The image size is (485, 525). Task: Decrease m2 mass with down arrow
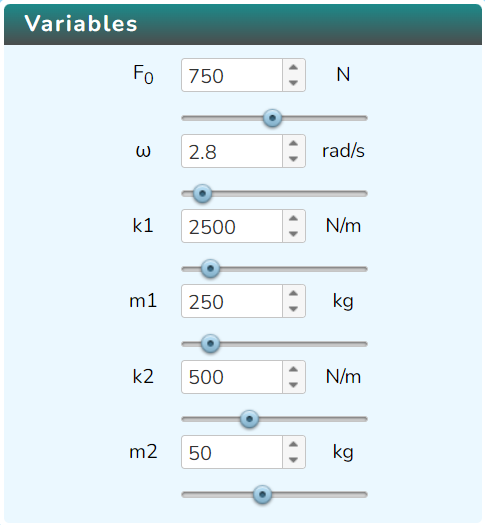click(294, 460)
